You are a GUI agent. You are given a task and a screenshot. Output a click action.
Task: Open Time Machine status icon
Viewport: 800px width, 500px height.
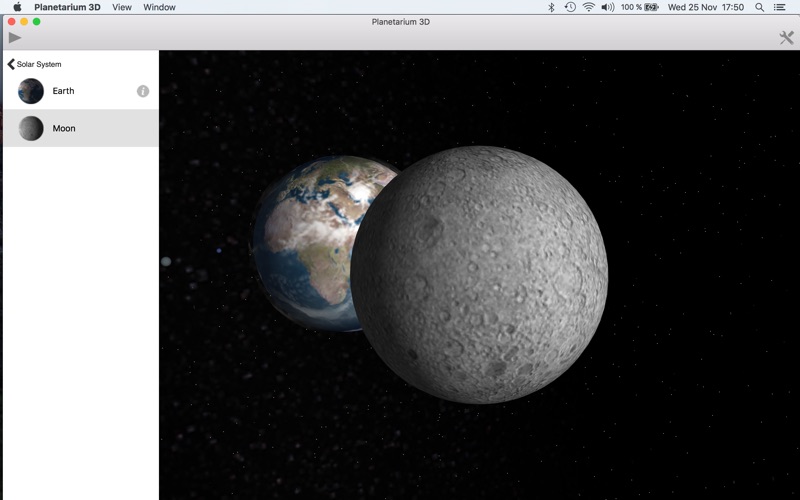coord(570,7)
